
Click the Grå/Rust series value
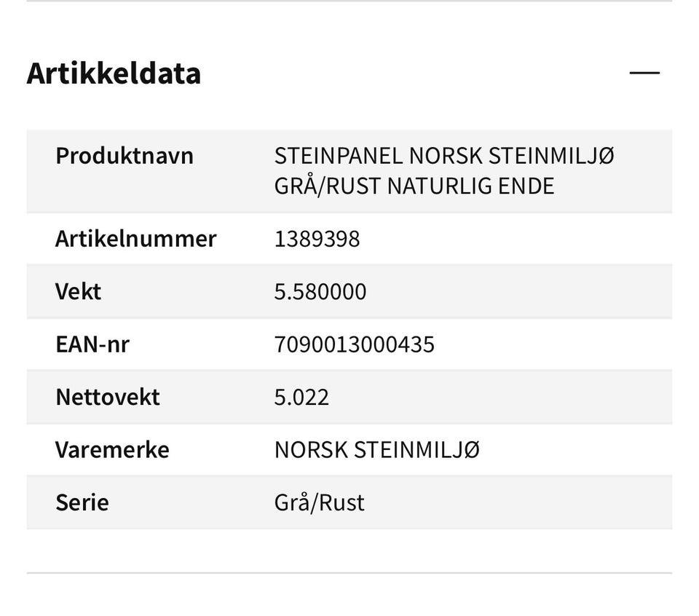319,502
